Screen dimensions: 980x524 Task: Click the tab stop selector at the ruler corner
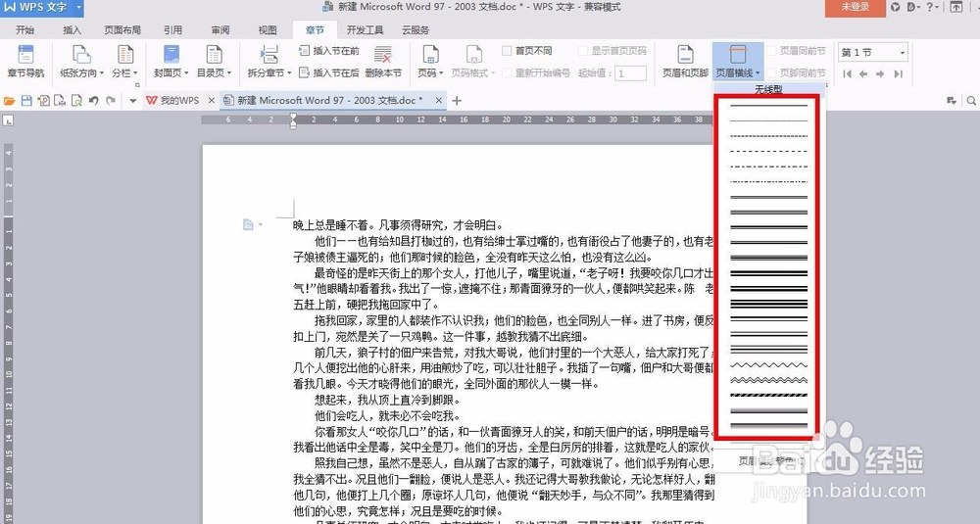point(8,120)
